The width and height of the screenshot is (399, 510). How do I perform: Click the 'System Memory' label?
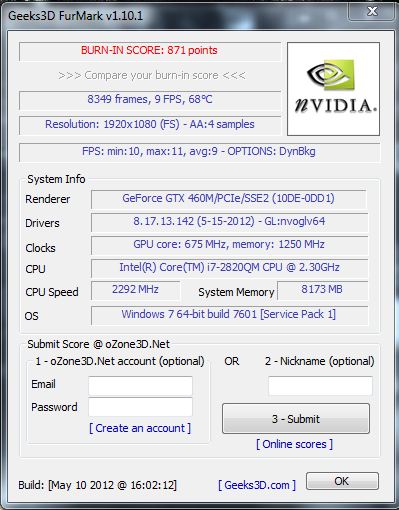(x=236, y=292)
